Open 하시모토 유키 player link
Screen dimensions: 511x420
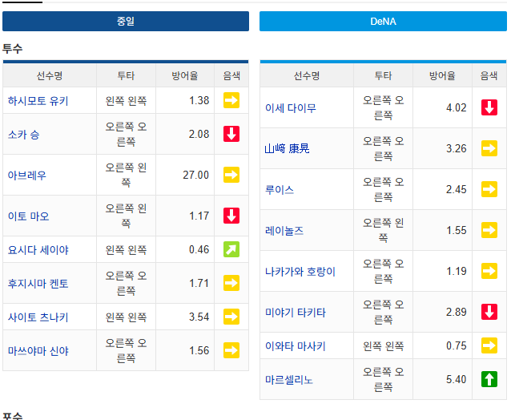(x=38, y=101)
